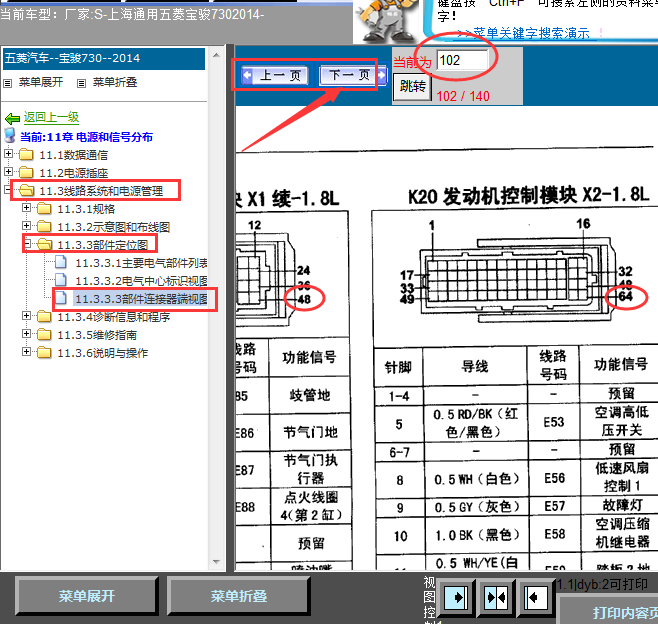Click the current chapter computer icon
This screenshot has width=658, height=626.
[x=10, y=135]
